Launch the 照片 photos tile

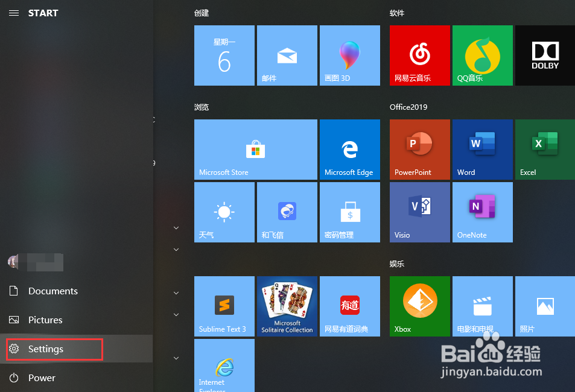(x=545, y=306)
